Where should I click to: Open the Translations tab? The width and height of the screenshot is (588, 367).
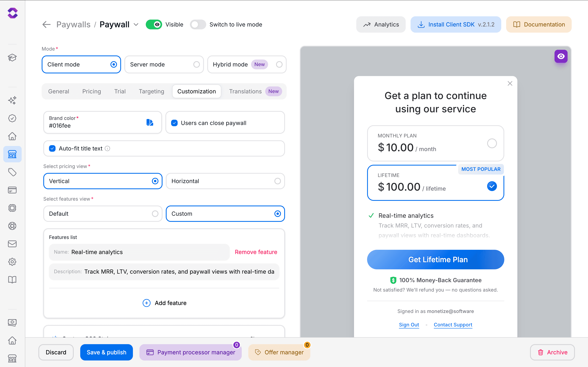coord(245,91)
